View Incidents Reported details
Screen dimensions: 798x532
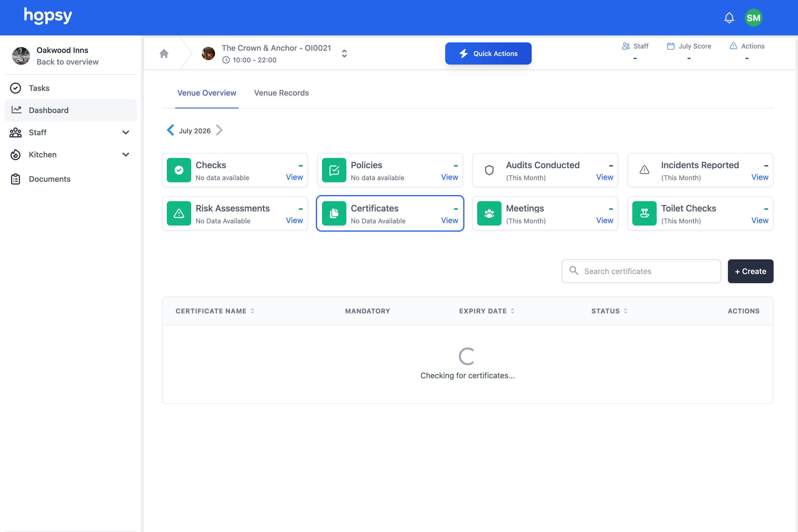point(760,177)
